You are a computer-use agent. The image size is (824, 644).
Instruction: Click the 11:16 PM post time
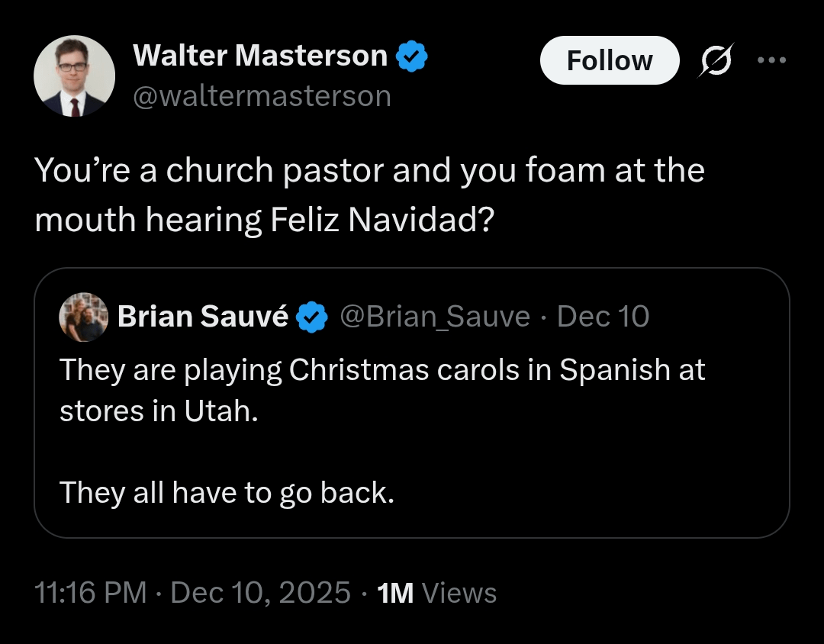pos(91,593)
